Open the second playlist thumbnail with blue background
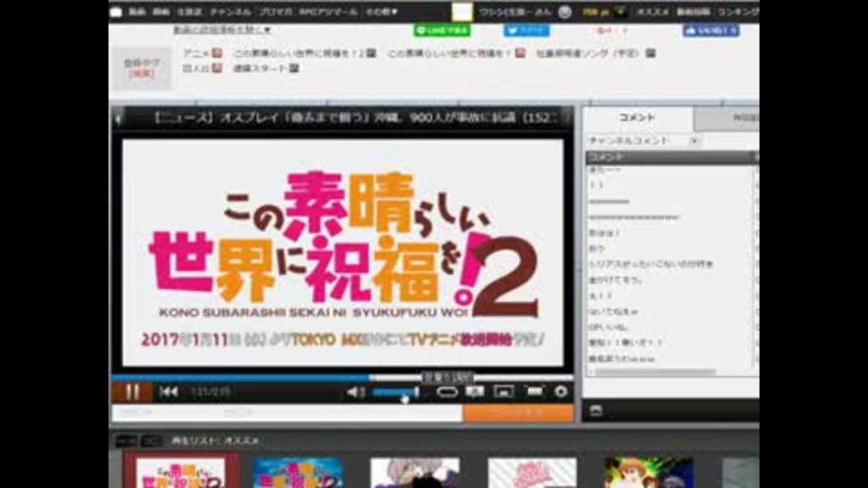Image resolution: width=868 pixels, height=488 pixels. pyautogui.click(x=297, y=472)
